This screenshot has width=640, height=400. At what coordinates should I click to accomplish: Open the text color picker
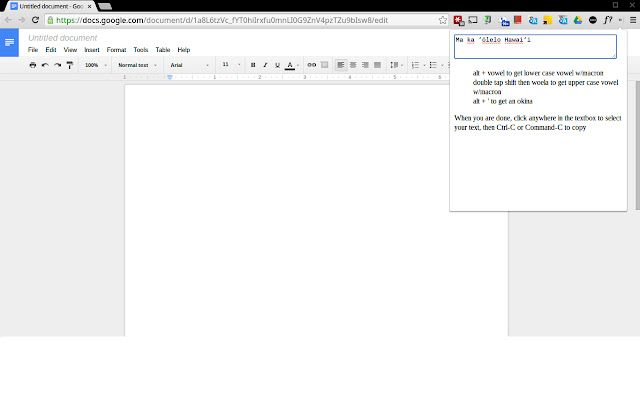[290, 65]
